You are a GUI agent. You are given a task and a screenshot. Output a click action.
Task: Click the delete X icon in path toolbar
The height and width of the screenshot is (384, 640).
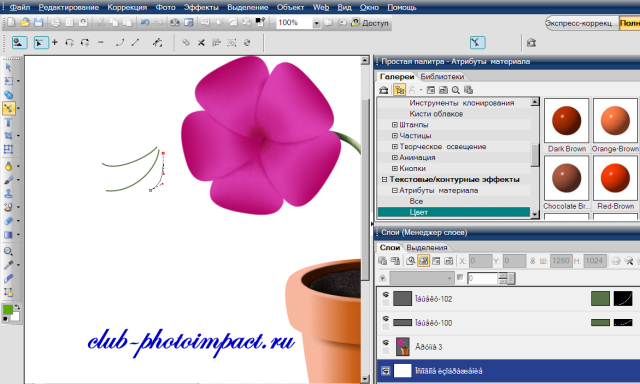[x=201, y=42]
